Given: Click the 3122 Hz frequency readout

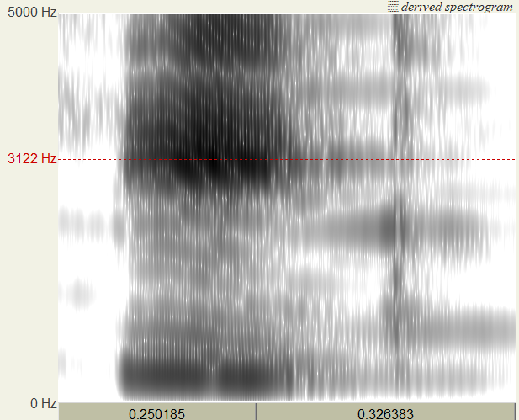Looking at the screenshot, I should tap(32, 159).
